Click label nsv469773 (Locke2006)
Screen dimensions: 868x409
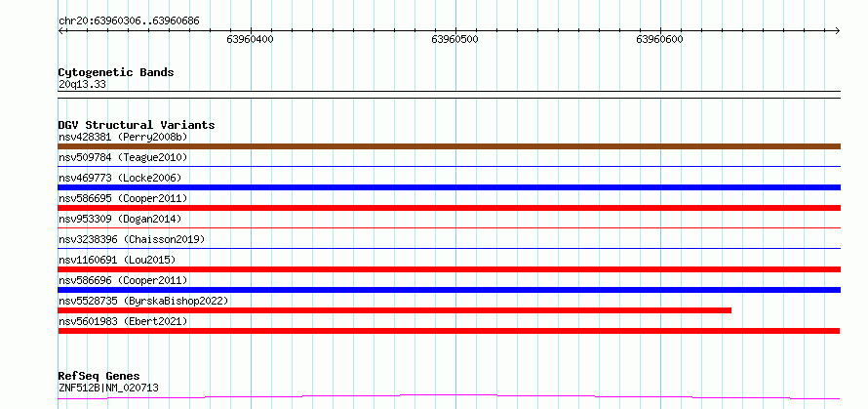coord(120,178)
